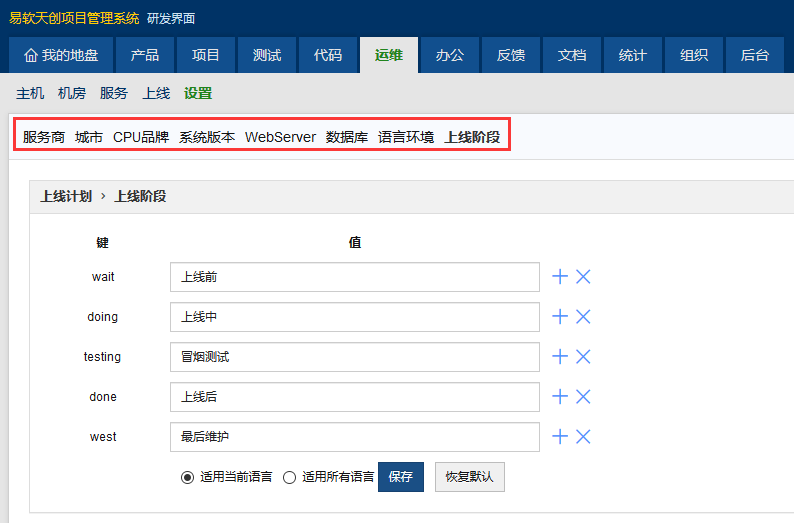Open the 组织 tab
The height and width of the screenshot is (523, 794).
pyautogui.click(x=694, y=55)
